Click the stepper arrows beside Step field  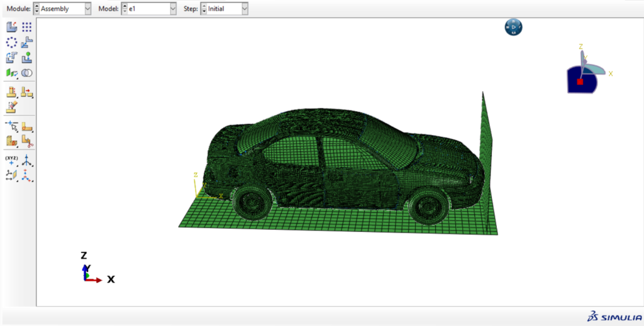(x=203, y=9)
